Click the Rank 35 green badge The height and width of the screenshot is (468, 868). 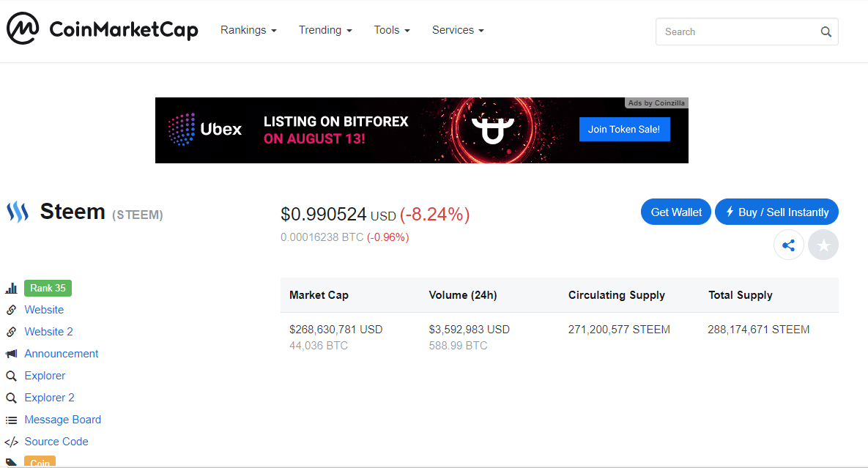tap(48, 289)
